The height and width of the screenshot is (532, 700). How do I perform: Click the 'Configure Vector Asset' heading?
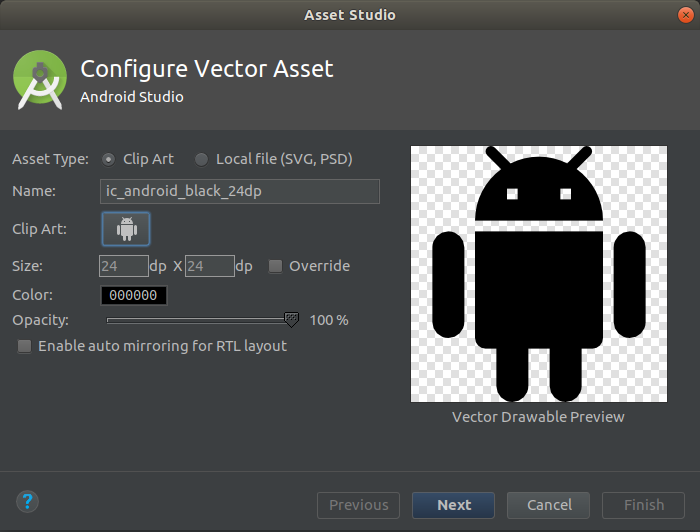coord(207,69)
